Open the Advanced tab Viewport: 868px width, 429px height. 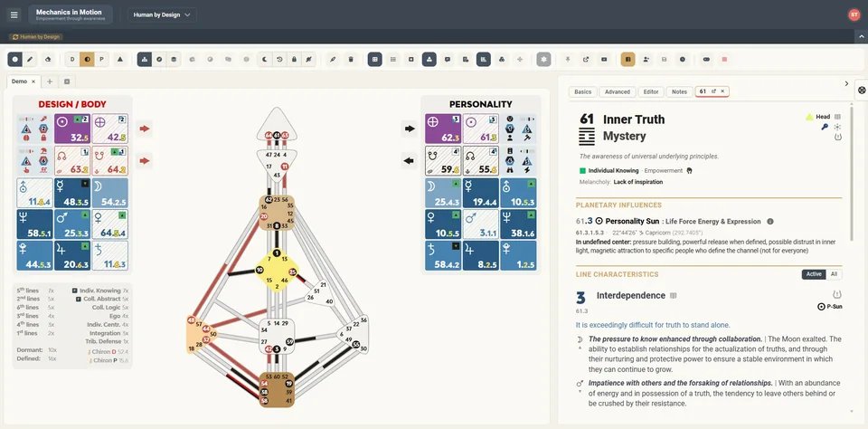tap(618, 92)
